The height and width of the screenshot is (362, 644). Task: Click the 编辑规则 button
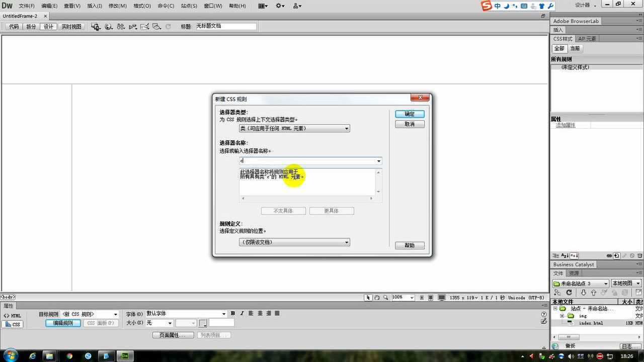pos(63,323)
